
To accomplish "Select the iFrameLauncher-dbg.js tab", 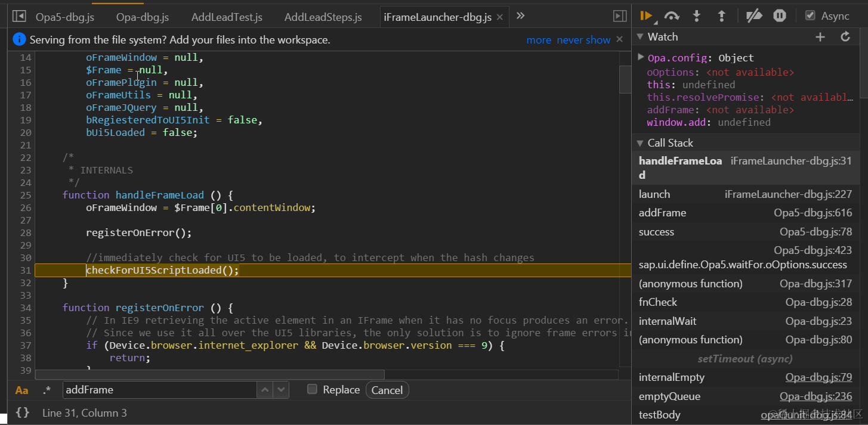I will 438,17.
